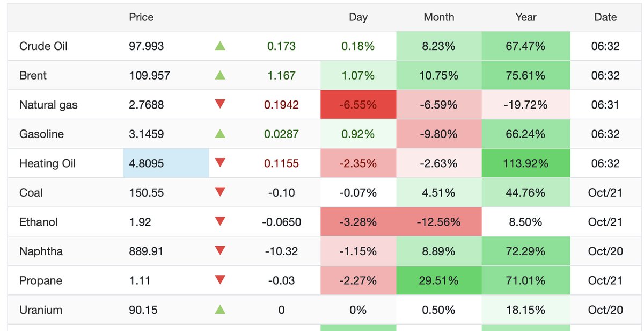
Task: Click the green up arrow beside Brent
Action: pos(220,75)
